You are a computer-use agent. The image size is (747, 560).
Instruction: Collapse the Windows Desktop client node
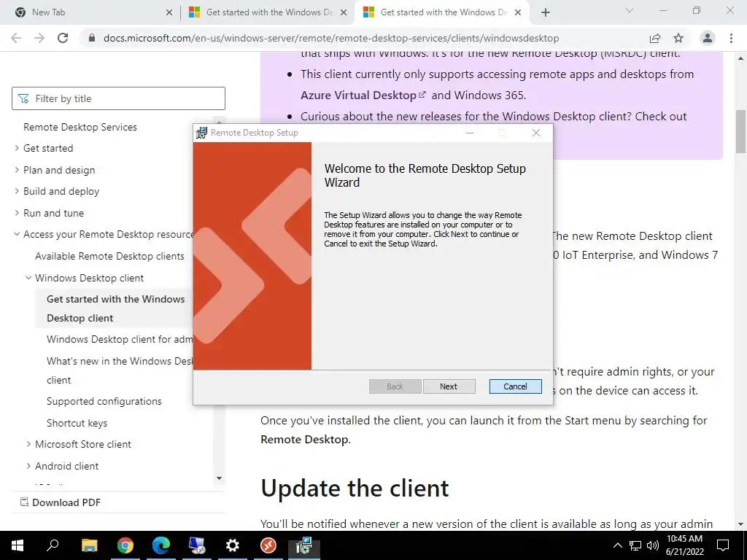[x=28, y=278]
